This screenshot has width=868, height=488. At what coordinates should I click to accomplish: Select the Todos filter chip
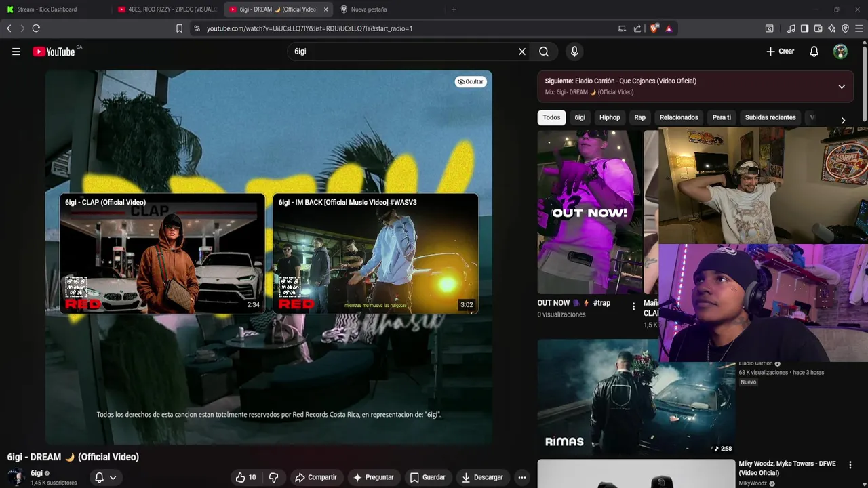(x=552, y=117)
